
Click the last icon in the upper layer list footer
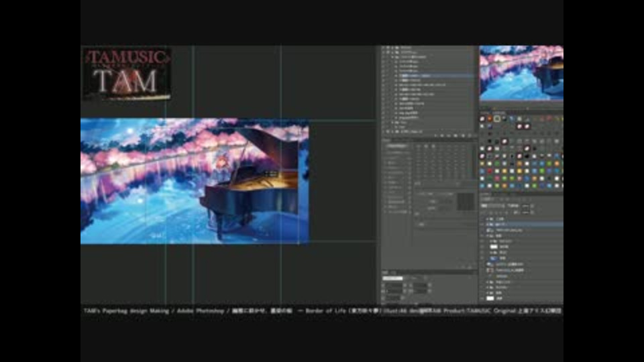click(470, 135)
